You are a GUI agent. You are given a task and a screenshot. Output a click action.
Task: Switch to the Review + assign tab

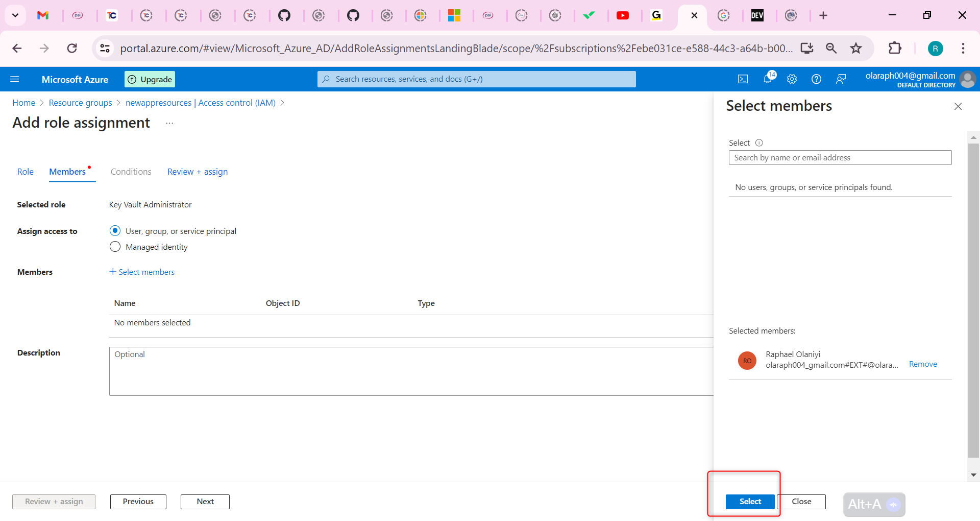pos(198,172)
